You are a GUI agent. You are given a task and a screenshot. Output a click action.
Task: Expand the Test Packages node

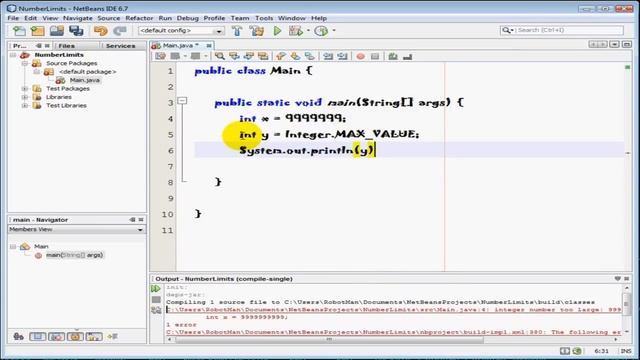tap(25, 89)
